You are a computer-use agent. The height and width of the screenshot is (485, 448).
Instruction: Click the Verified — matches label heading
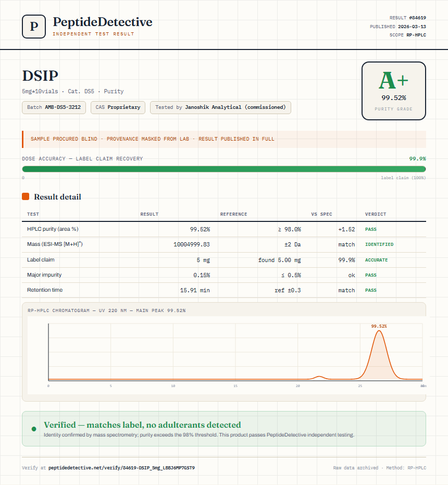[x=142, y=425]
